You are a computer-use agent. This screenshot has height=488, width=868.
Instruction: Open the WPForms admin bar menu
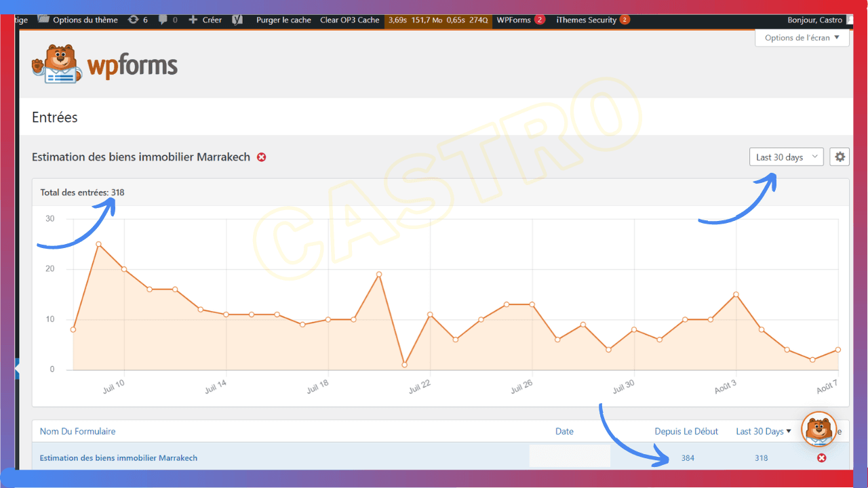(514, 20)
